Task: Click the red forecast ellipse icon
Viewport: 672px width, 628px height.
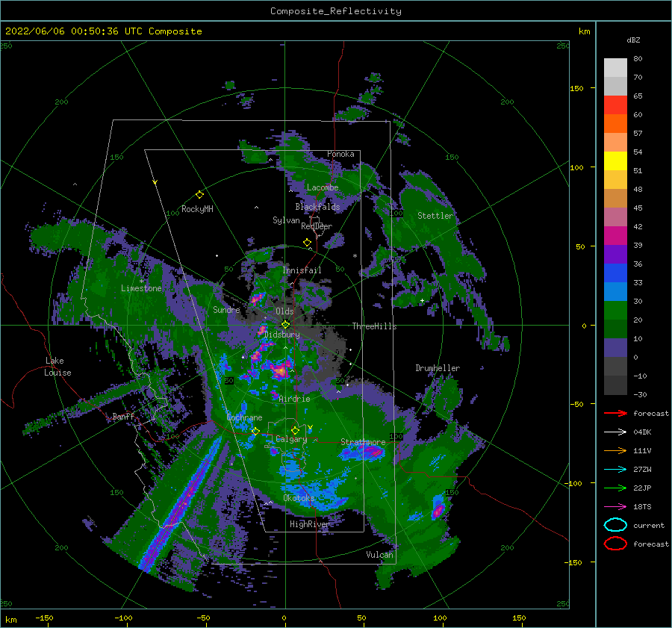Action: click(x=615, y=544)
